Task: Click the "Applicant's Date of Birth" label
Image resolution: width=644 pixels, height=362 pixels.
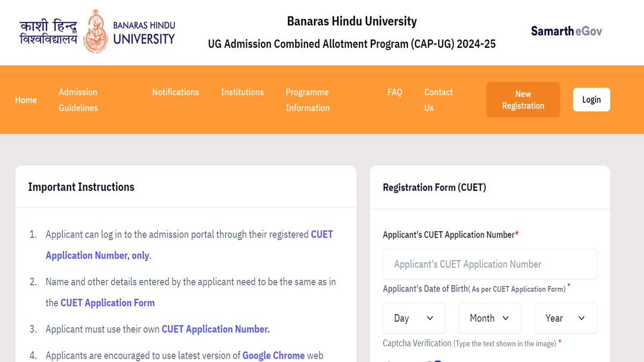Action: [426, 289]
